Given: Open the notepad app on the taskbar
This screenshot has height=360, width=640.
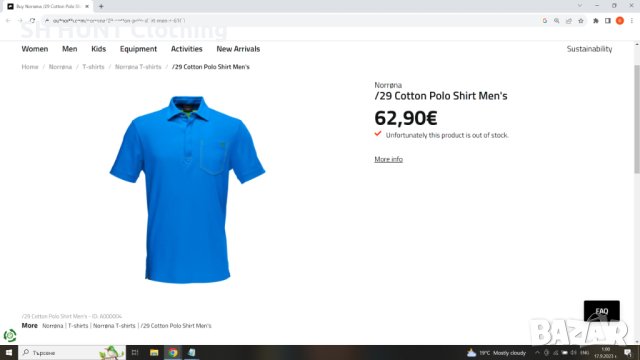Looking at the screenshot, I should [192, 353].
